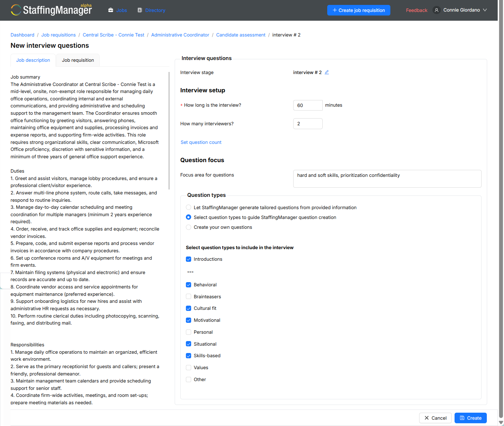Uncheck Skills-based checkbox
This screenshot has height=426, width=504.
coord(189,355)
